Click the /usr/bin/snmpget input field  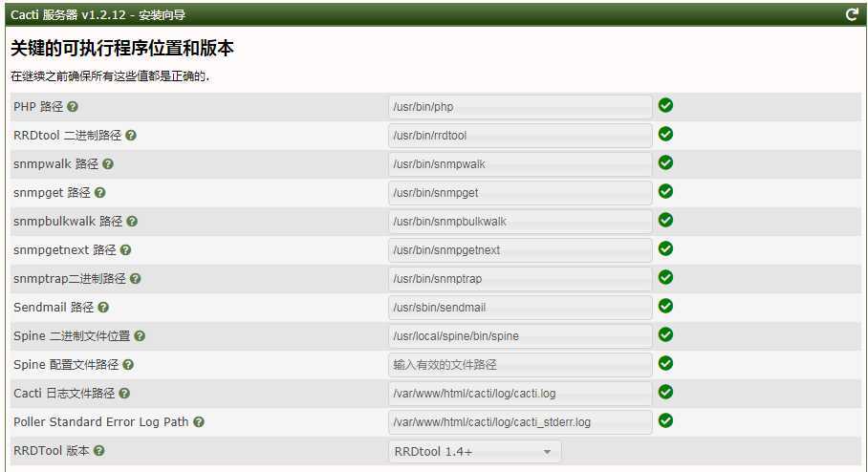pos(520,193)
